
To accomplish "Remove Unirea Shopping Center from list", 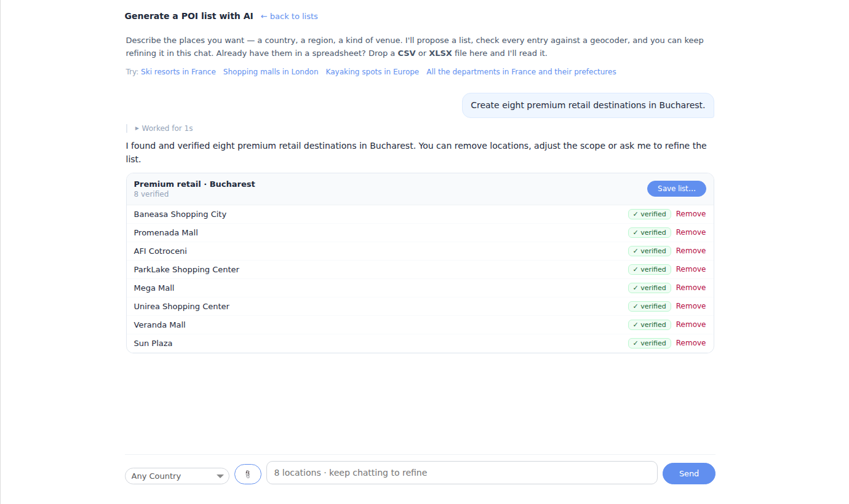I will [691, 306].
